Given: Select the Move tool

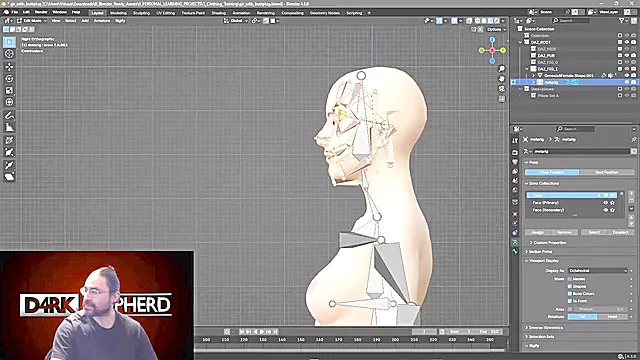Looking at the screenshot, I should 9,67.
